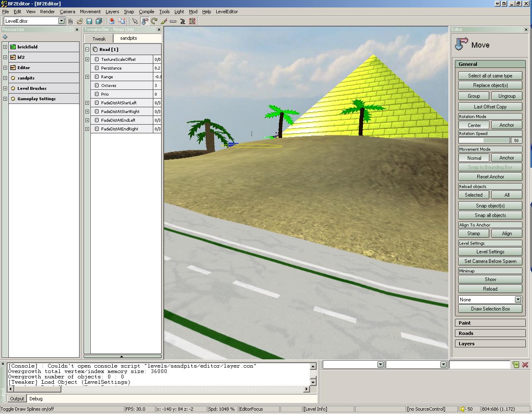Click the Reset Anchor button
This screenshot has width=532, height=414.
tap(490, 177)
